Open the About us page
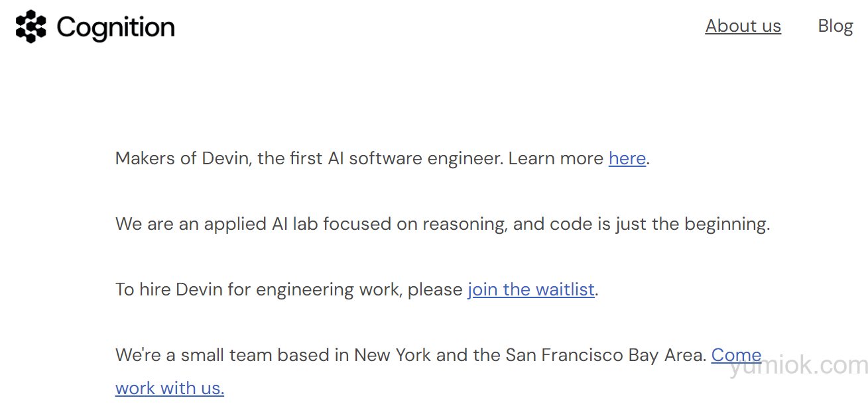 tap(743, 26)
